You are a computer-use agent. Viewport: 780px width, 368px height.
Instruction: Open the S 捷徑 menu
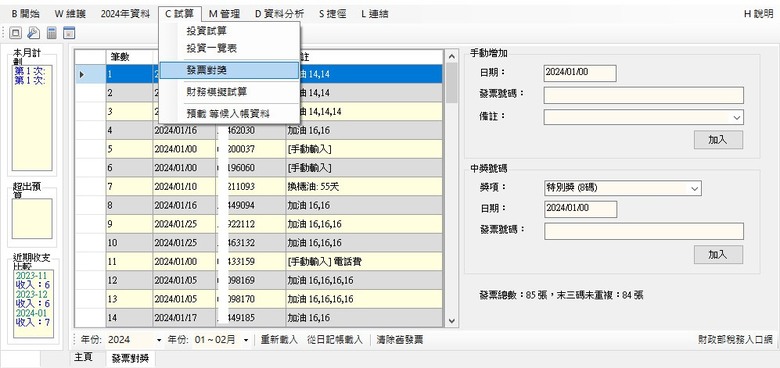[x=333, y=14]
